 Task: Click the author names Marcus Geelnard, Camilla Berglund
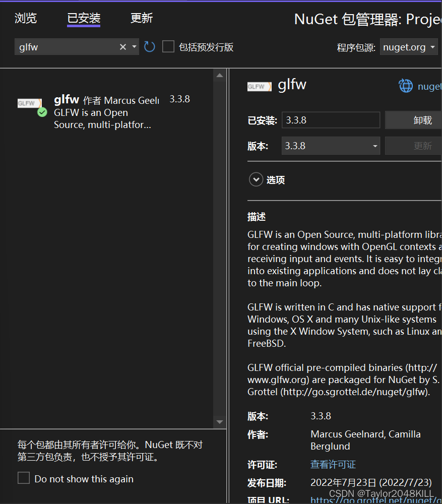tap(365, 440)
